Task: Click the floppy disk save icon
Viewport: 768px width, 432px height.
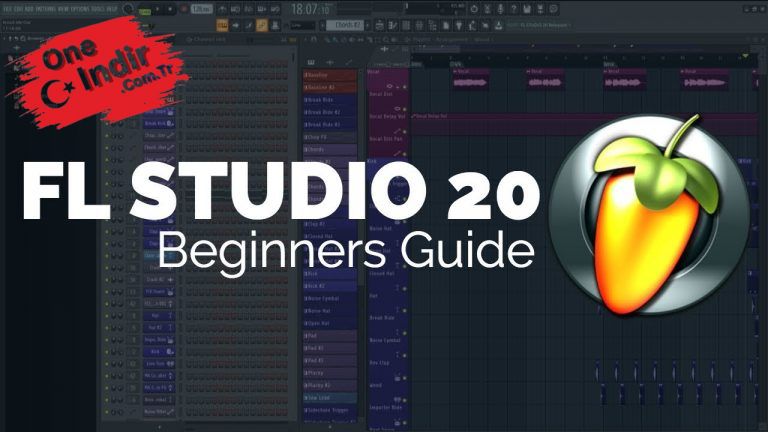Action: [x=527, y=9]
